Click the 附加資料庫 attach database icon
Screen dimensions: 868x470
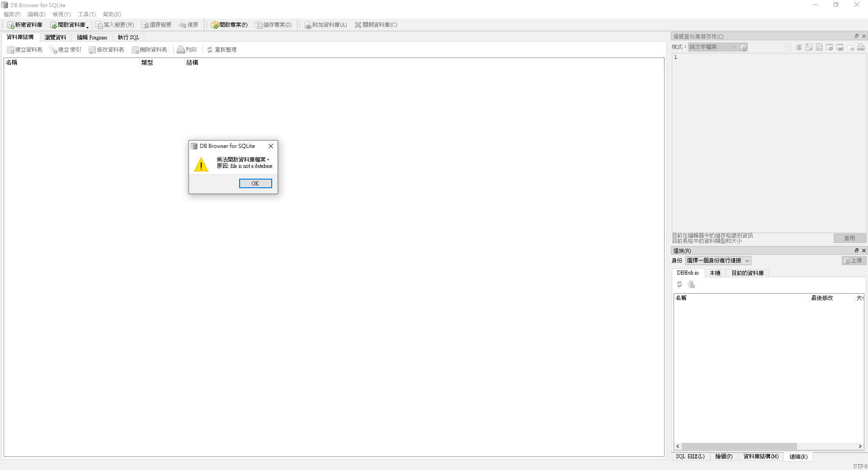pyautogui.click(x=307, y=25)
